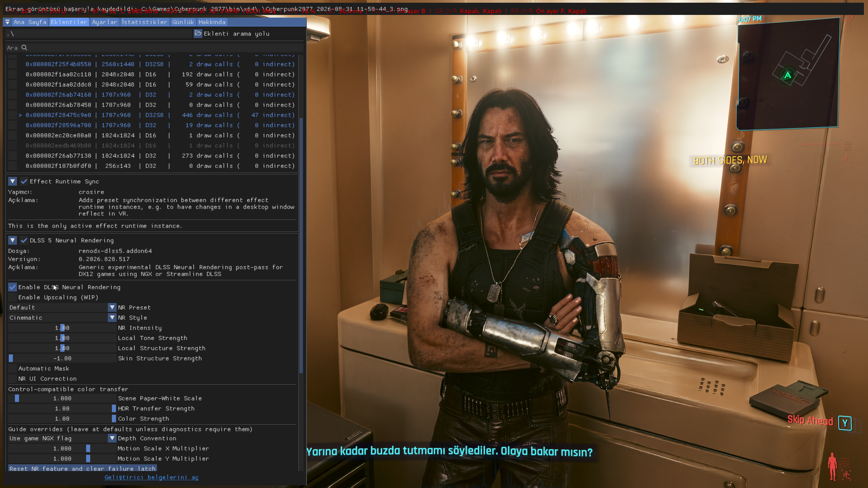Click the add-on panel vertical scrollbar
This screenshot has width=868, height=488.
[x=301, y=246]
